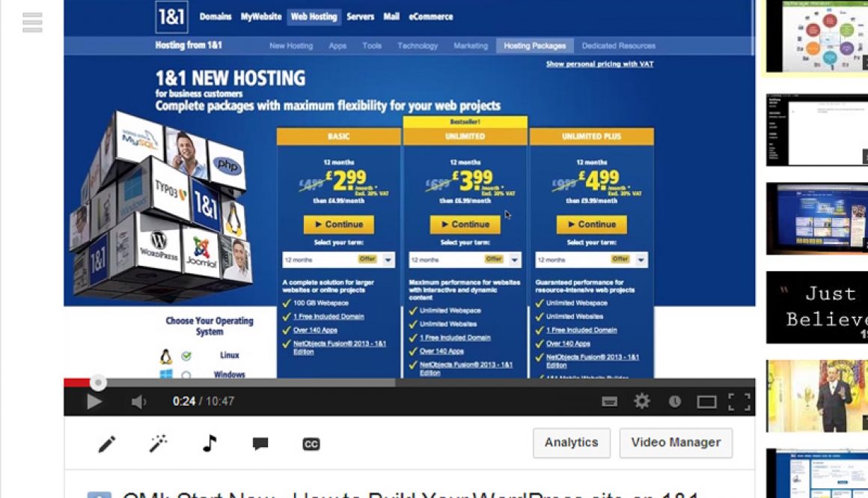Screen dimensions: 868x498
Task: Switch to the Marketing tab
Action: (x=471, y=46)
